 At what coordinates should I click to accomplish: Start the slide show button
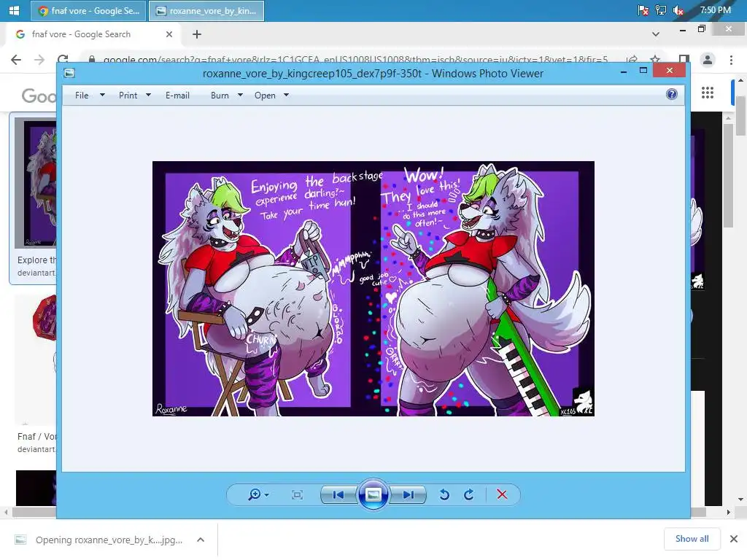[x=373, y=495]
